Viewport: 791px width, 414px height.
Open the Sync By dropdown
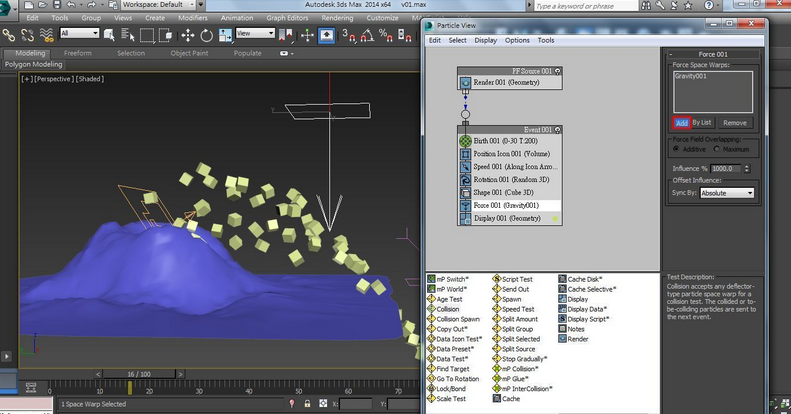pos(726,193)
